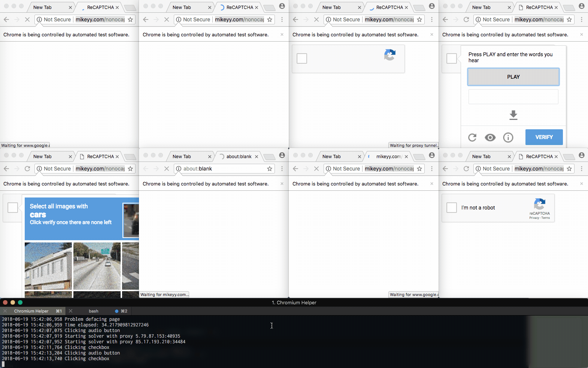Click the profile icon in top-row second window
Screen dimensions: 588x368
point(282,6)
